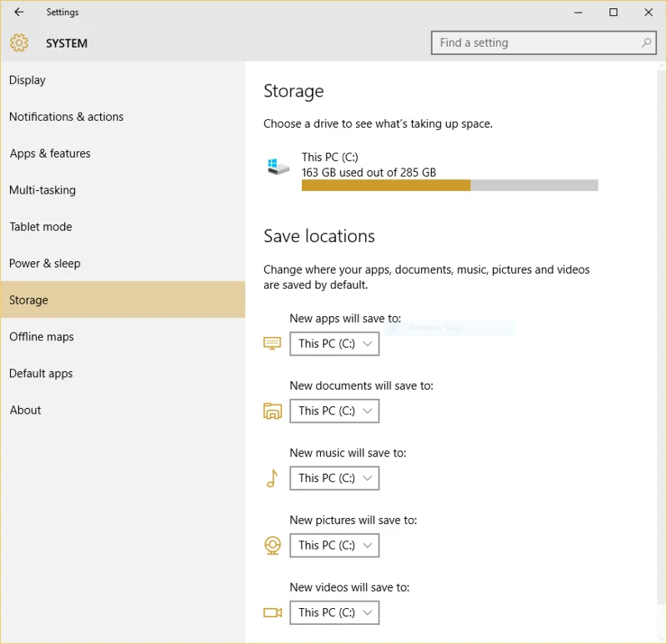Open Apps & features settings
The width and height of the screenshot is (667, 644).
click(x=123, y=153)
